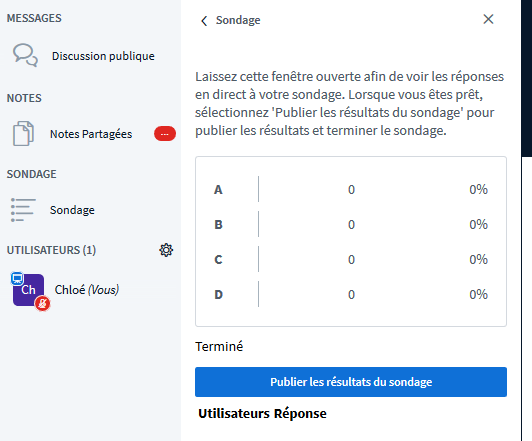
Task: Click Publier les résultats du sondage button
Action: (351, 382)
